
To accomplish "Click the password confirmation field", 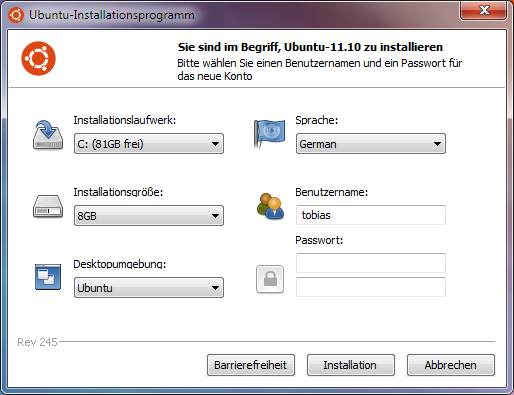I will tap(371, 287).
